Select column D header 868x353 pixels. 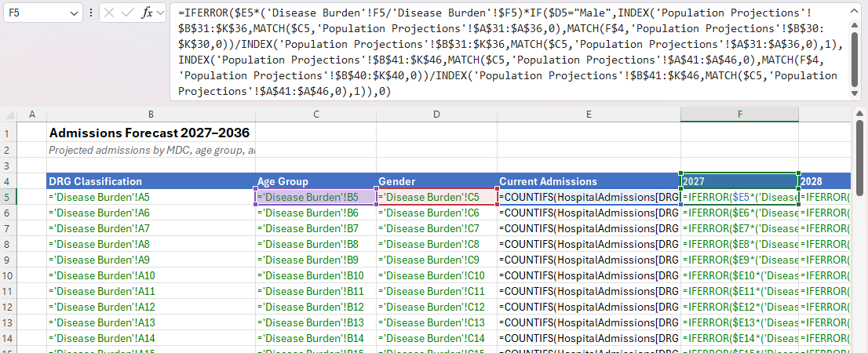pos(436,115)
